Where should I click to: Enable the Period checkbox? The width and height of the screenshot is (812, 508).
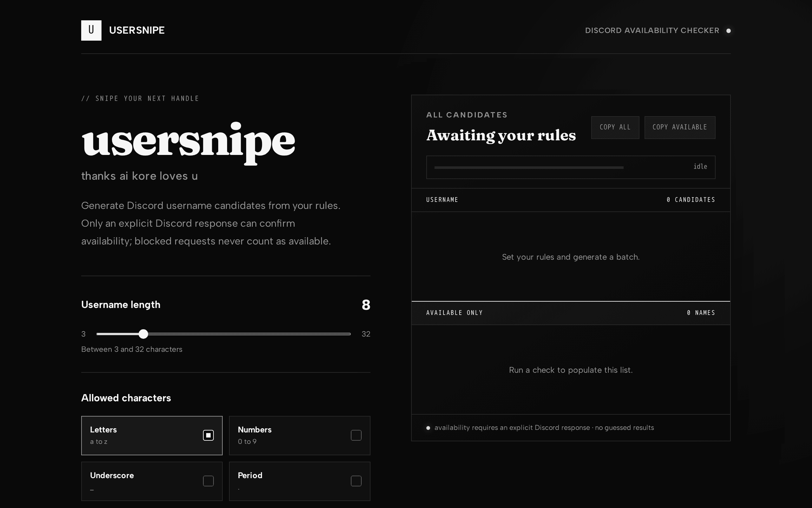pos(356,481)
